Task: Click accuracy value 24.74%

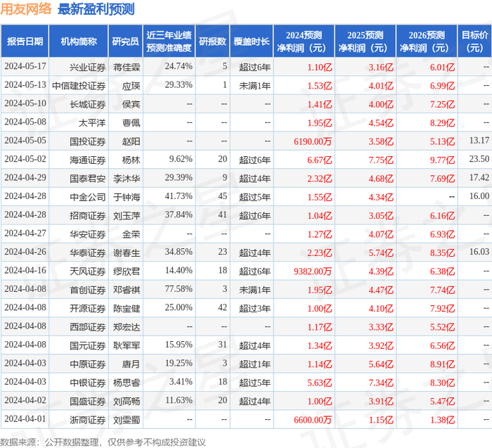Action: point(179,67)
